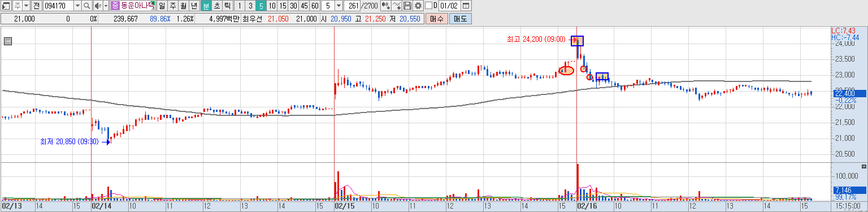868x212 pixels.
Task: Click the magnifier stock search icon
Action: click(x=87, y=6)
